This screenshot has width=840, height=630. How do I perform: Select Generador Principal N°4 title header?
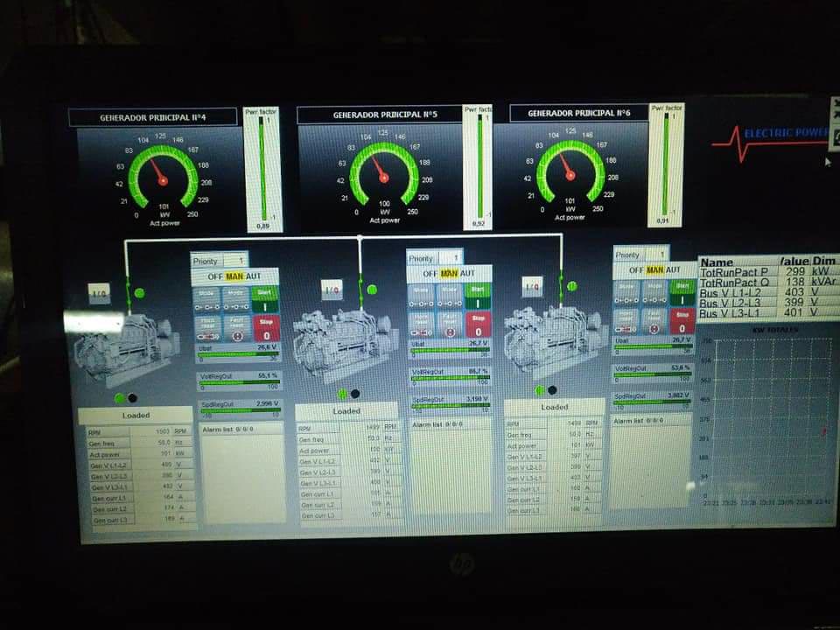tap(153, 117)
